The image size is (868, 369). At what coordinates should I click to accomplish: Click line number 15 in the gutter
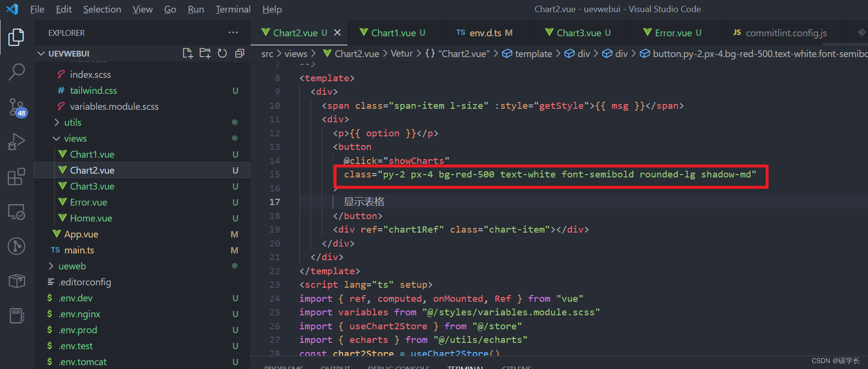coord(275,174)
